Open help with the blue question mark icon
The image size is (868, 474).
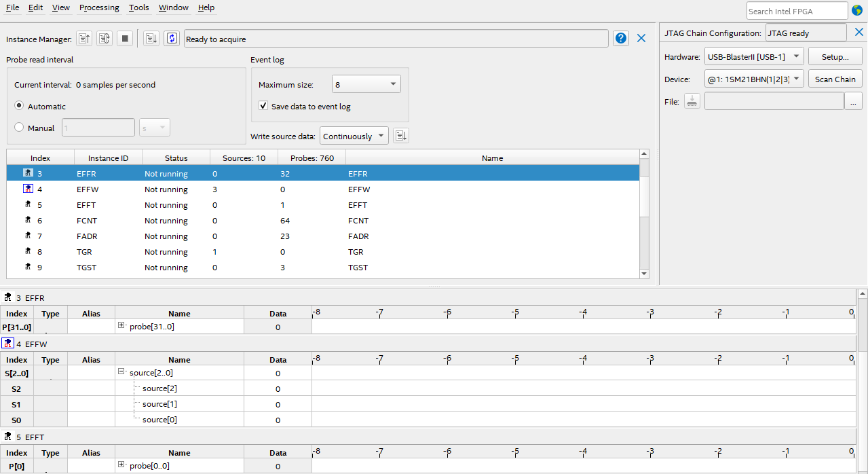click(620, 39)
